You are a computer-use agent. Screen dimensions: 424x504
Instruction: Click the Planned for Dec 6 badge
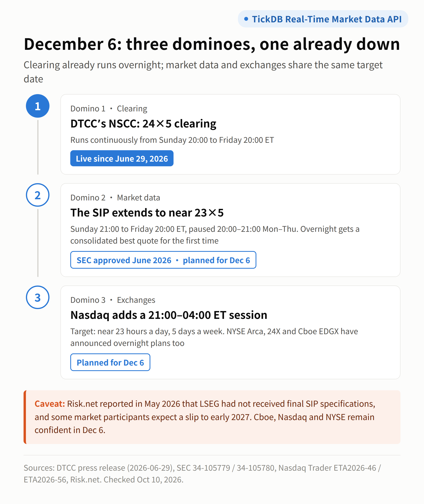click(x=110, y=362)
